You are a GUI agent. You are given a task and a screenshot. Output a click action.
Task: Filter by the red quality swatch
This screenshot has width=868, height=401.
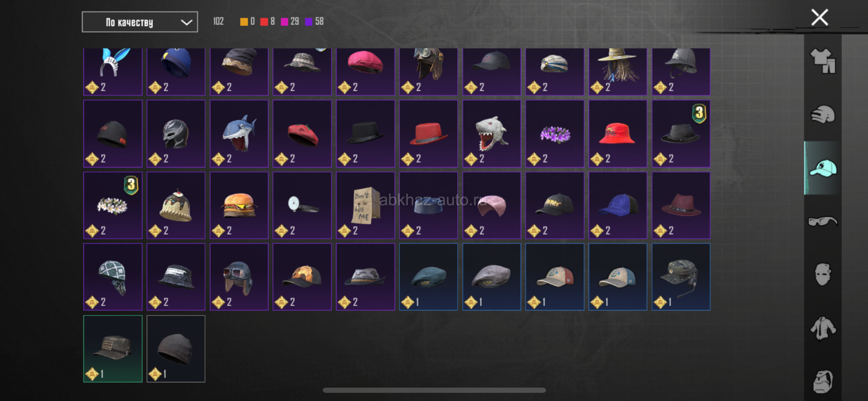pyautogui.click(x=264, y=22)
